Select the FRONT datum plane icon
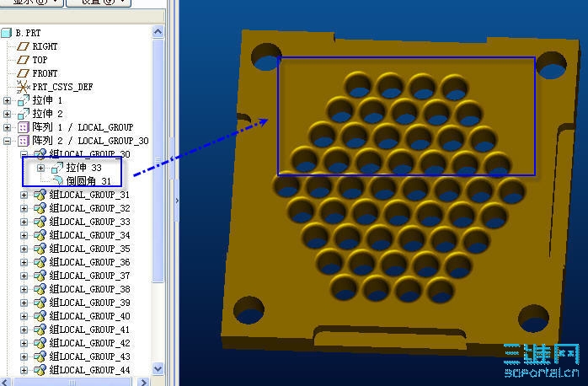The height and width of the screenshot is (386, 588). pos(23,73)
